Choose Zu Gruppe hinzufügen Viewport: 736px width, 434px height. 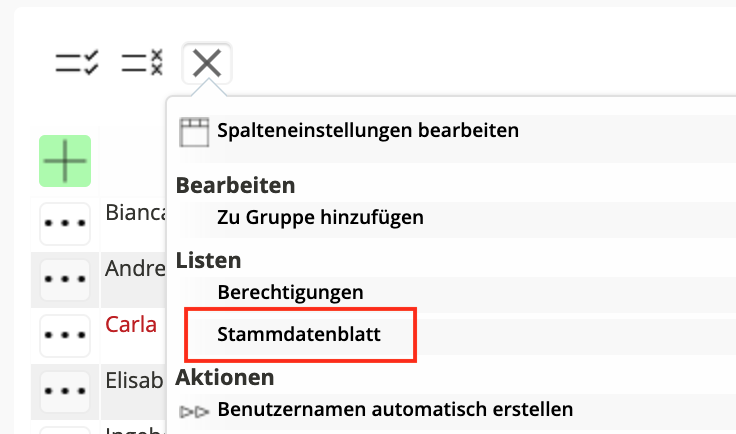point(320,217)
